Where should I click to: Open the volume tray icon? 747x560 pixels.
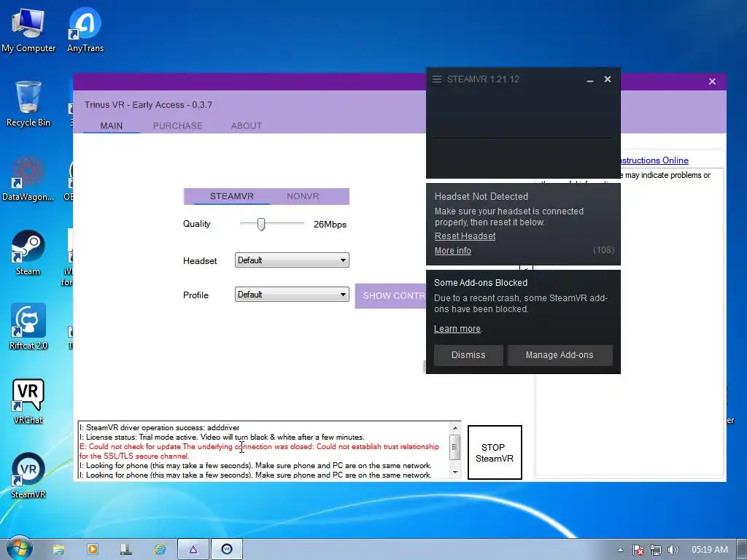673,550
